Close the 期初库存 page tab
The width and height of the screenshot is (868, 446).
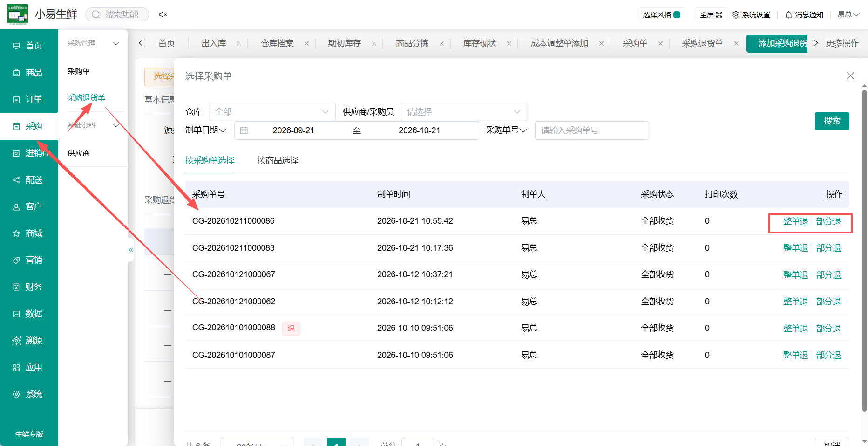click(x=374, y=44)
